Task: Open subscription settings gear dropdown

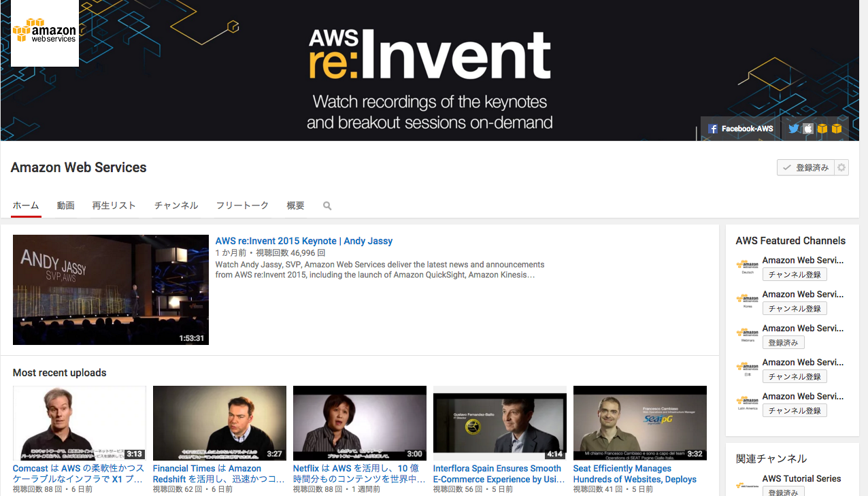Action: (x=842, y=167)
